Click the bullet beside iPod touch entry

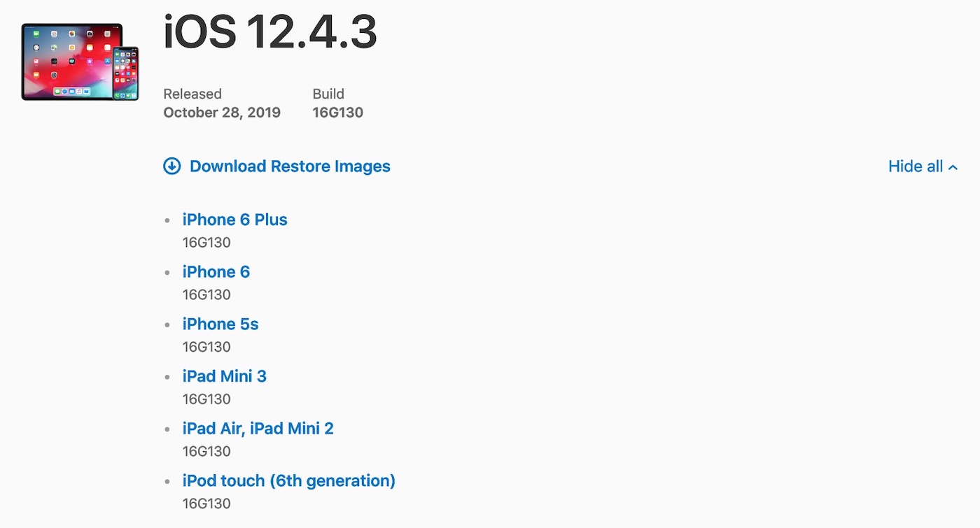click(167, 481)
